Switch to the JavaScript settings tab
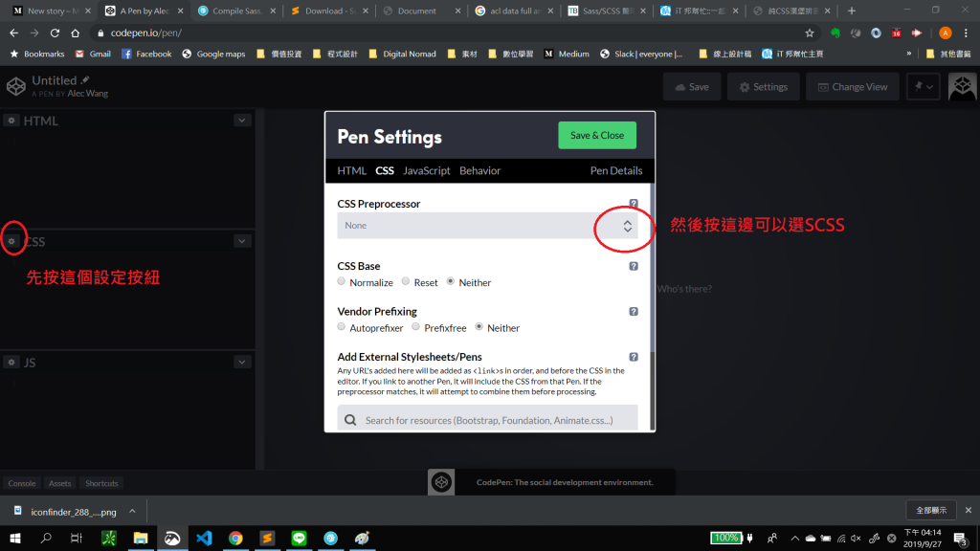The height and width of the screenshot is (551, 980). 426,170
